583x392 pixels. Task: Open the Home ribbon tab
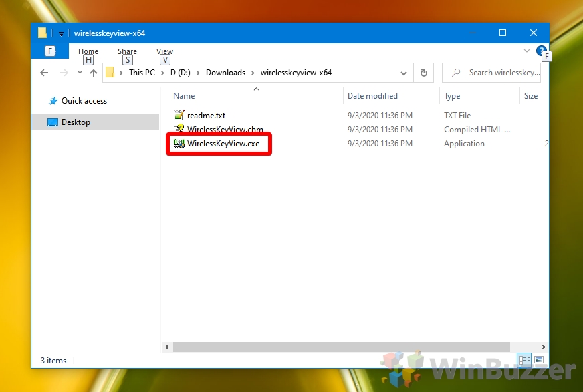click(x=88, y=51)
